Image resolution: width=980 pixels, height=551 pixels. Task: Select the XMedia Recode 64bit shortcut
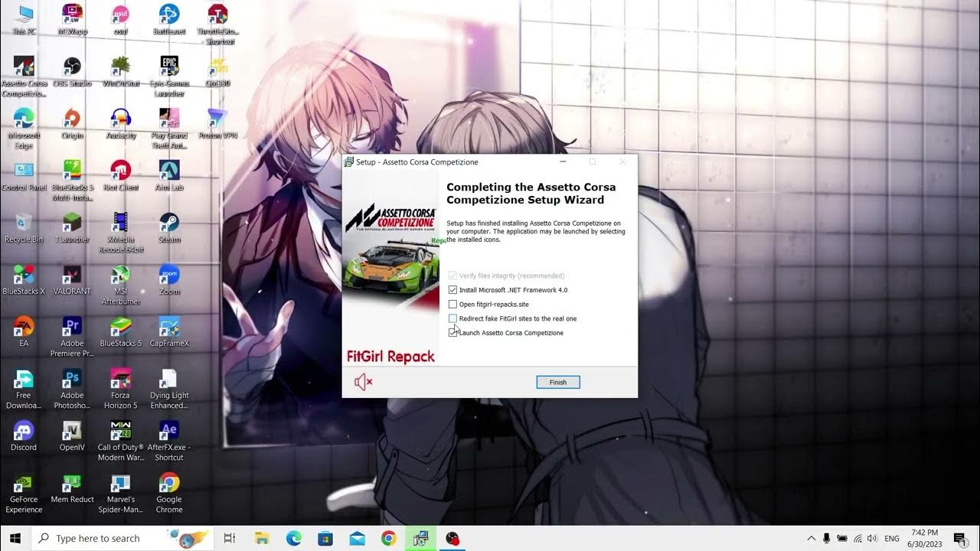120,233
